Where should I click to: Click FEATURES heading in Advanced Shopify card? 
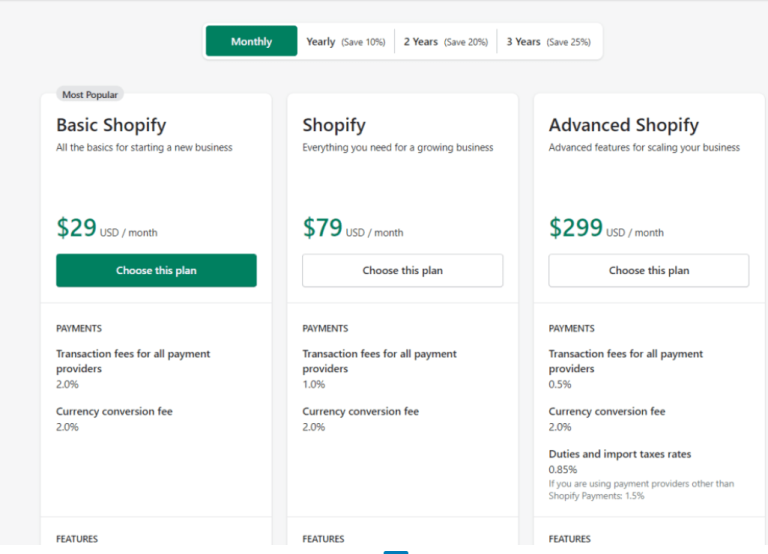pos(570,539)
